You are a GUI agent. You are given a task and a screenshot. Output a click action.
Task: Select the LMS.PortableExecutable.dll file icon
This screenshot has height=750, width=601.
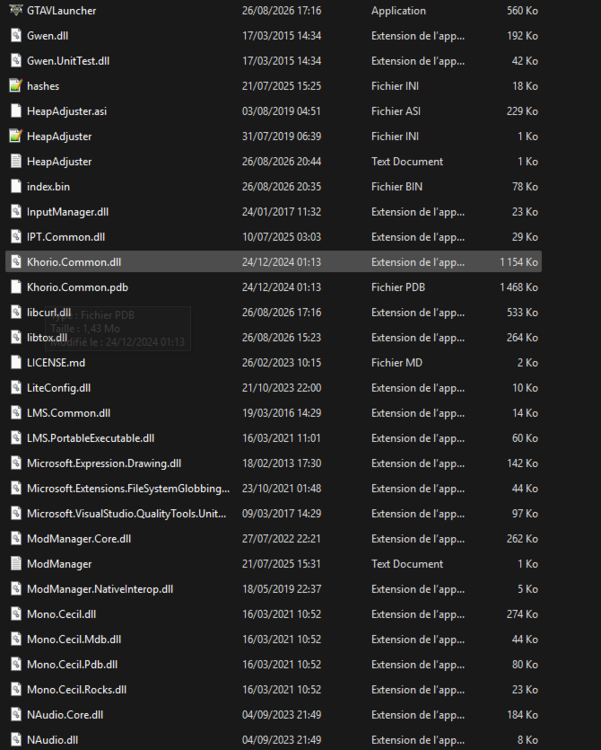pos(16,438)
